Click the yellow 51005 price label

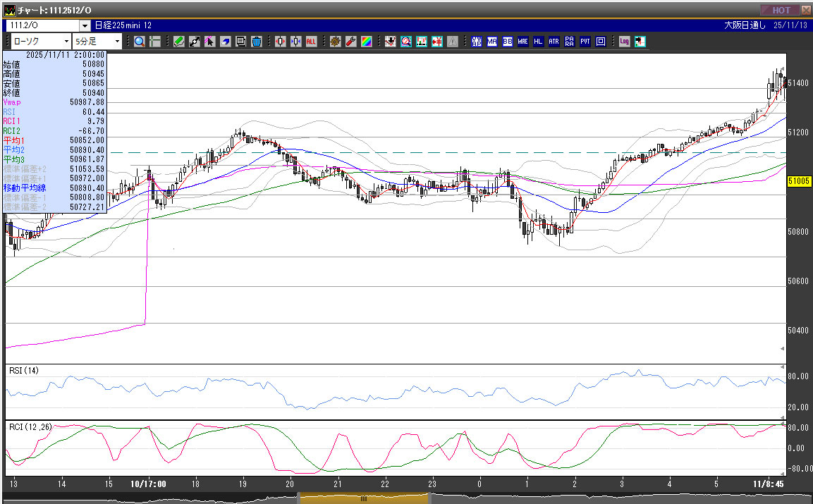[x=797, y=181]
